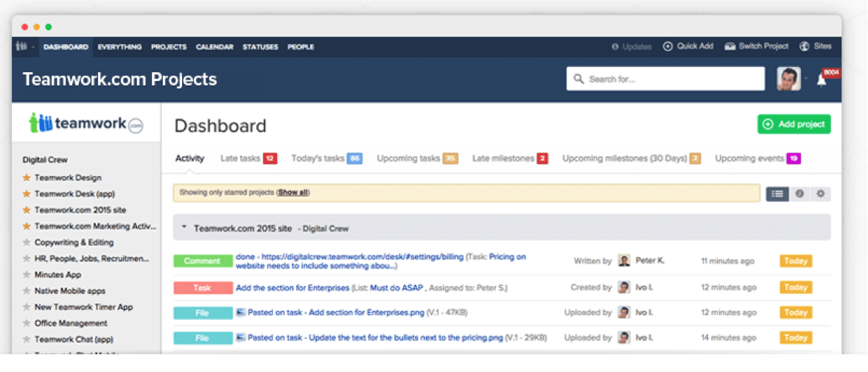The height and width of the screenshot is (372, 868).
Task: Open the Sites globe icon
Action: 805,46
